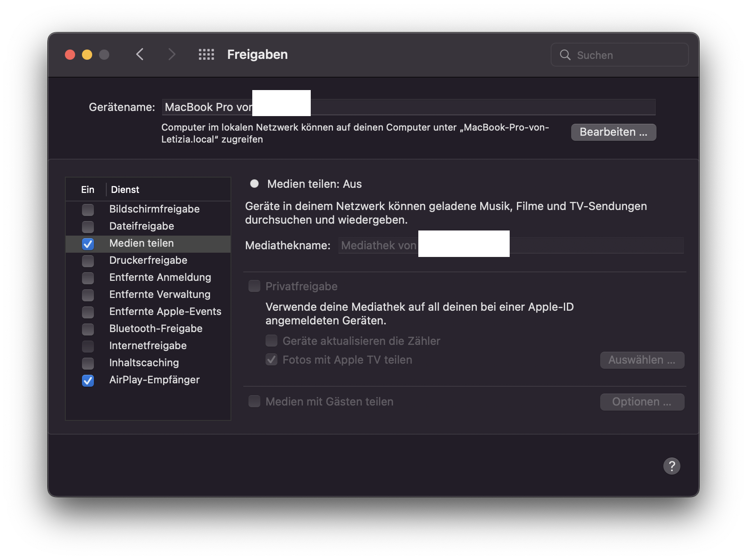Disable the Medien teilen checkbox
The height and width of the screenshot is (560, 747).
[x=88, y=244]
